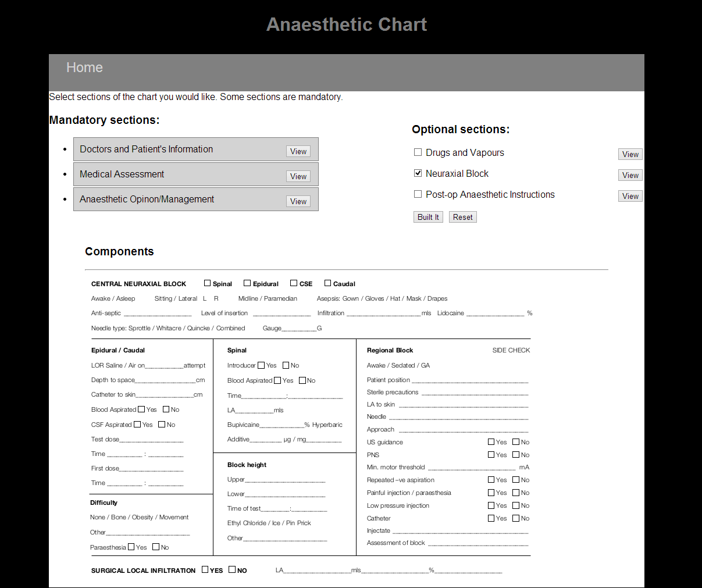
Task: Check Yes for Paraesthesia under Difficulty
Action: (132, 547)
